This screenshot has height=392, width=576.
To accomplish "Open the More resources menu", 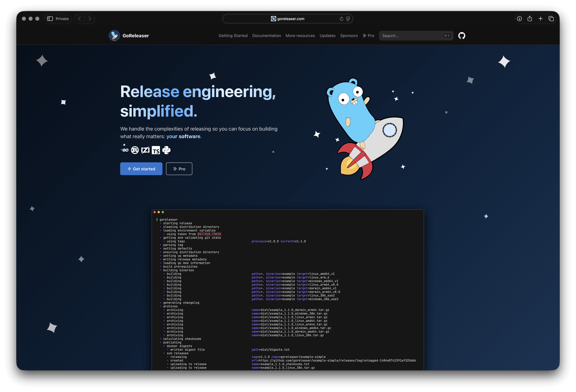I will coord(300,36).
